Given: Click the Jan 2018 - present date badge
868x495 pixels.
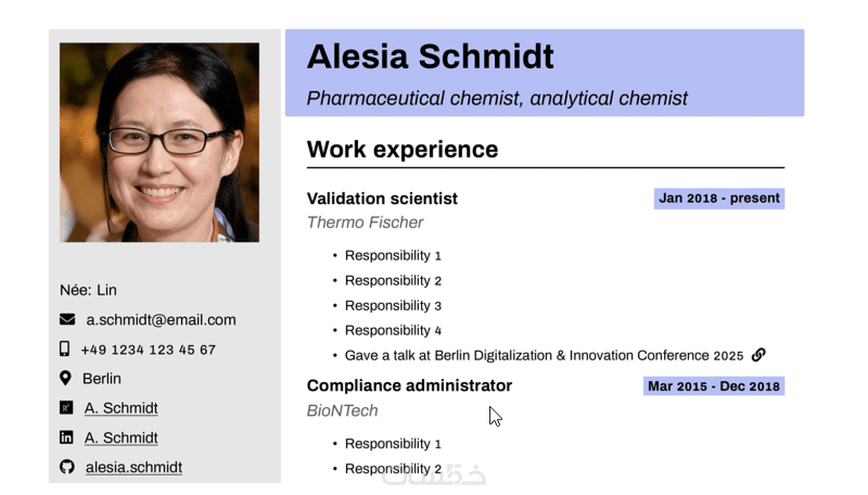Looking at the screenshot, I should tap(719, 199).
